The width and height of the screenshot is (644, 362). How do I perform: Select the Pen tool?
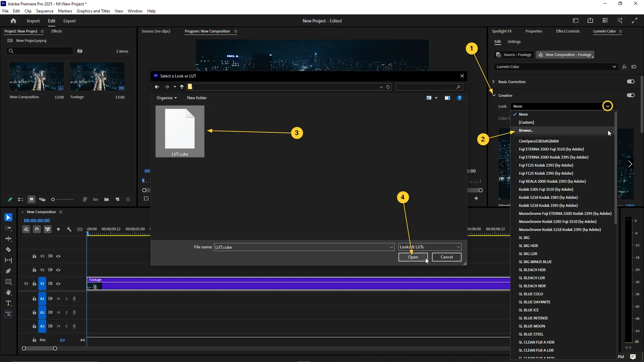click(x=8, y=271)
